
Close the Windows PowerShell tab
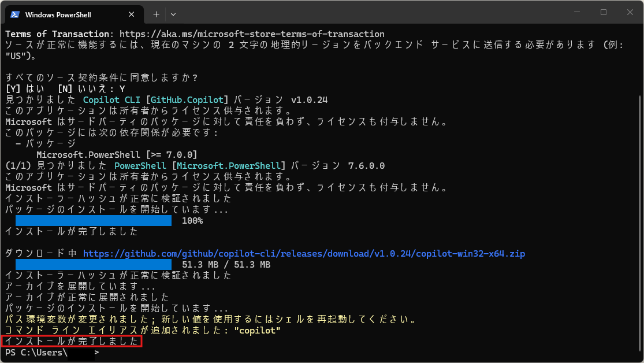point(132,14)
